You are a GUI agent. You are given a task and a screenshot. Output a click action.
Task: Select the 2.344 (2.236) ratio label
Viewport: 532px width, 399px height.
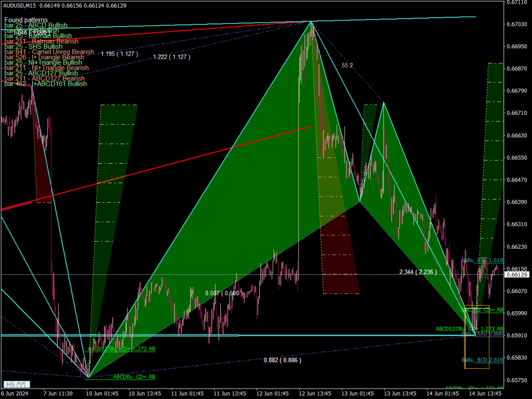click(x=417, y=271)
